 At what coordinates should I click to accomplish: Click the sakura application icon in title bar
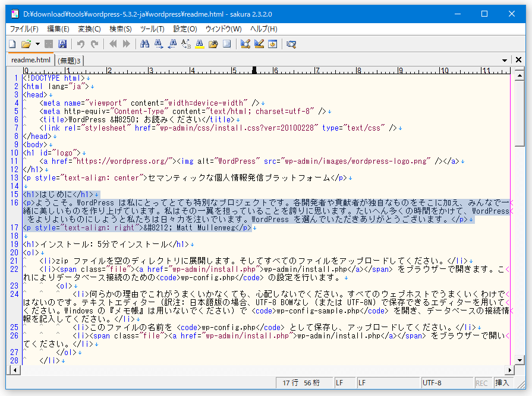click(15, 14)
